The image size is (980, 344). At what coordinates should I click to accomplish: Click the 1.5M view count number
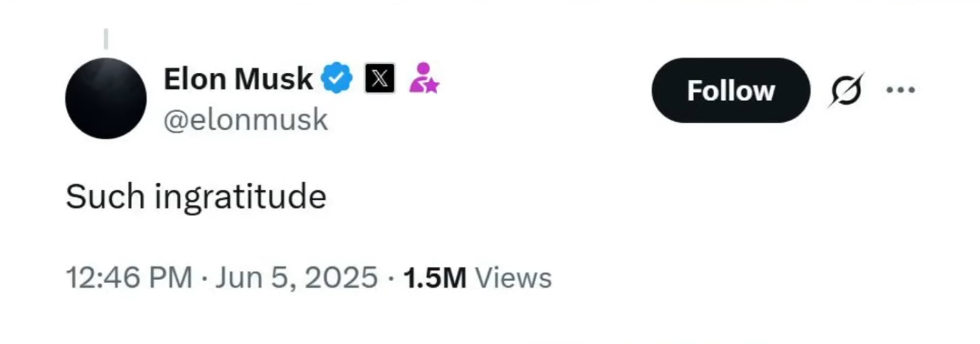point(435,278)
